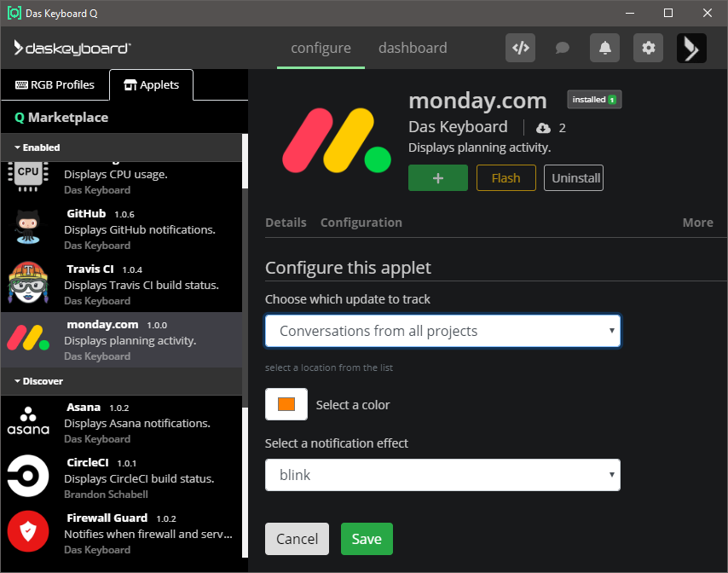This screenshot has width=728, height=573.
Task: Click the daskeyboard logo in header
Action: (x=72, y=48)
